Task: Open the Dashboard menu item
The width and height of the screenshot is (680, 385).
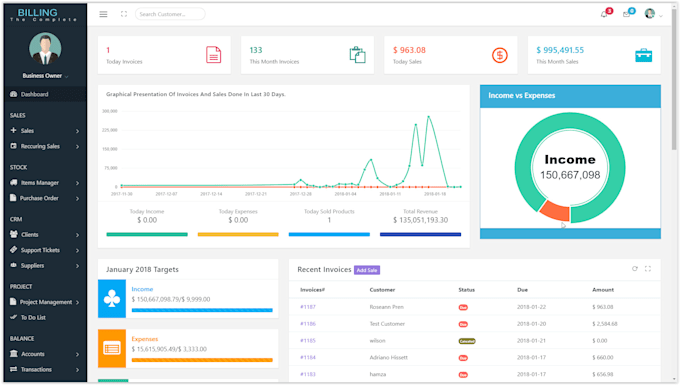Action: pyautogui.click(x=45, y=94)
